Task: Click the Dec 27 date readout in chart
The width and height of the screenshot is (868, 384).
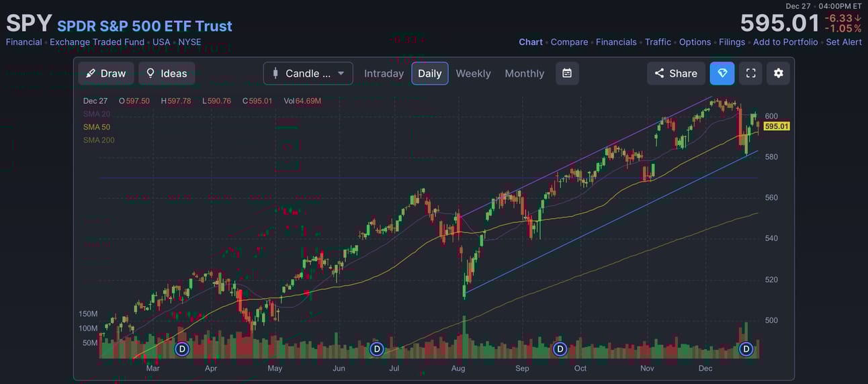Action: click(x=95, y=101)
